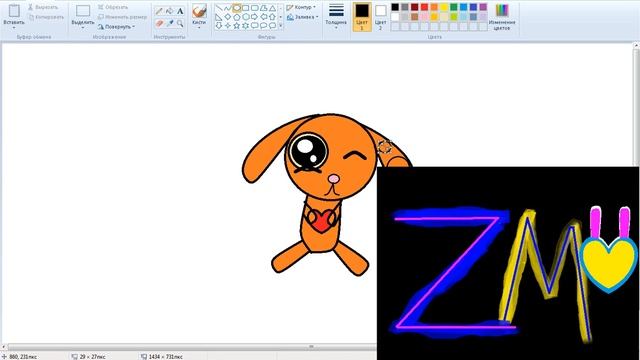Click the Вырезать cut button

point(43,7)
